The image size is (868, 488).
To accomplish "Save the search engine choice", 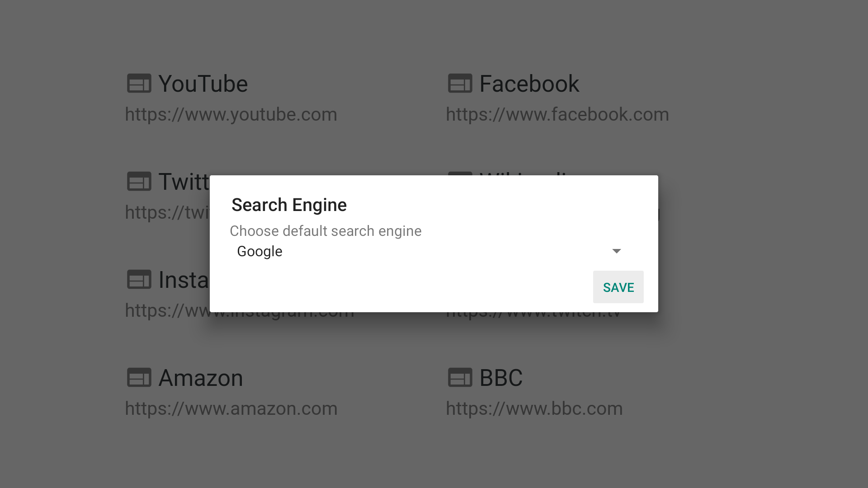I will (618, 287).
